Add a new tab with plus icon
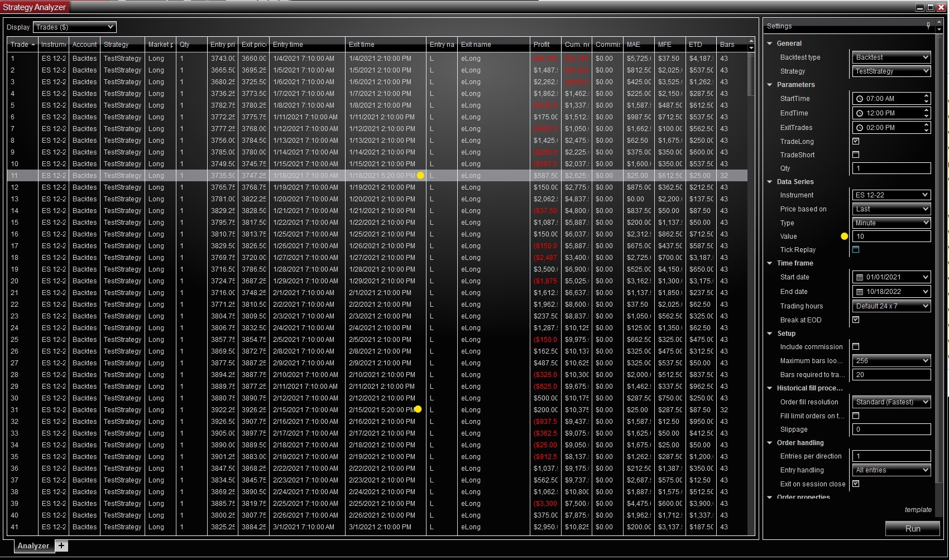The image size is (949, 560). [x=61, y=545]
